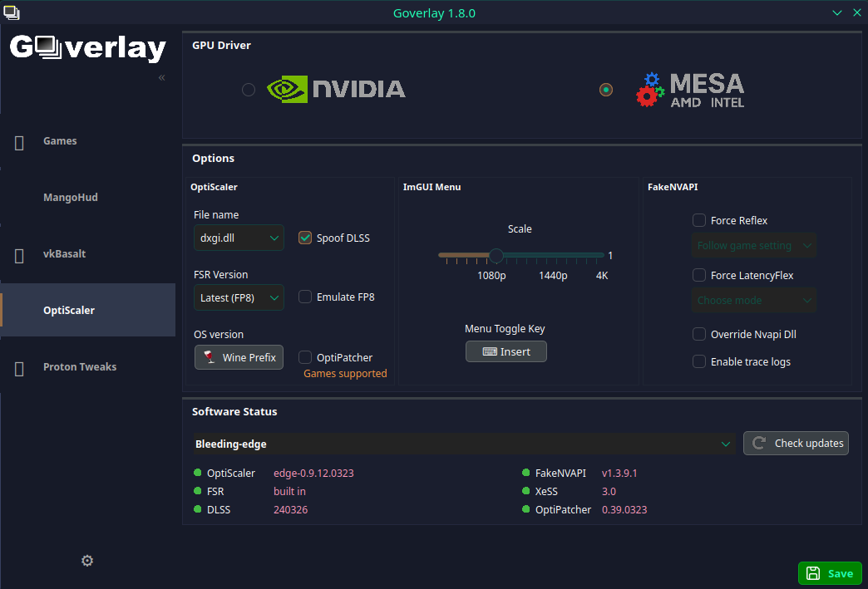
Task: Open the dxgi.dll File name dropdown
Action: (239, 238)
